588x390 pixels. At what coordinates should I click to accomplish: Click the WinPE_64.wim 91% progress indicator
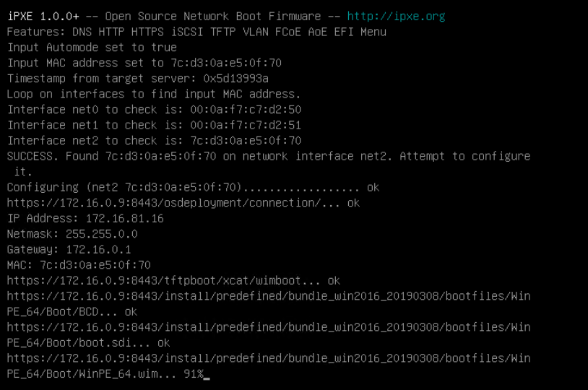tap(194, 374)
